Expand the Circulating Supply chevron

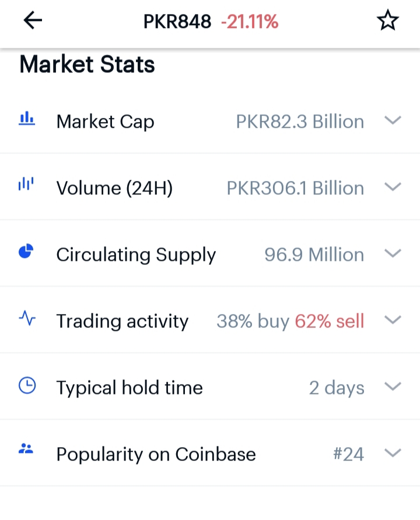393,254
